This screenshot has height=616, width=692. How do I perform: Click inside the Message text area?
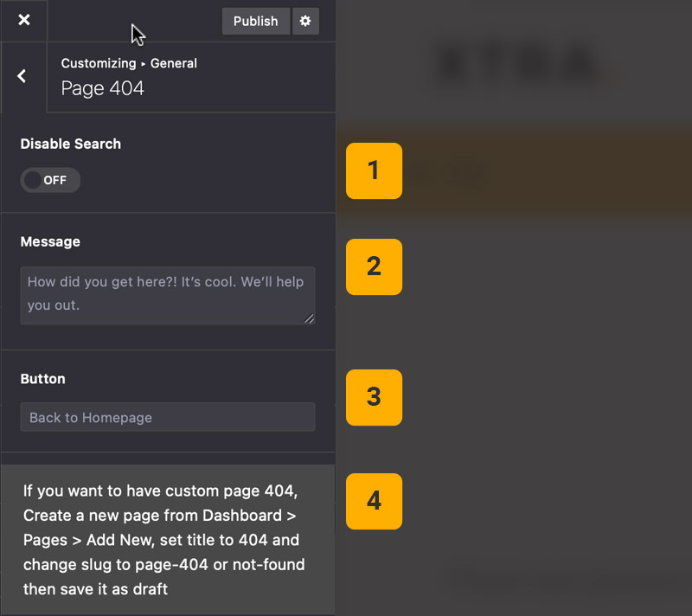pyautogui.click(x=167, y=293)
